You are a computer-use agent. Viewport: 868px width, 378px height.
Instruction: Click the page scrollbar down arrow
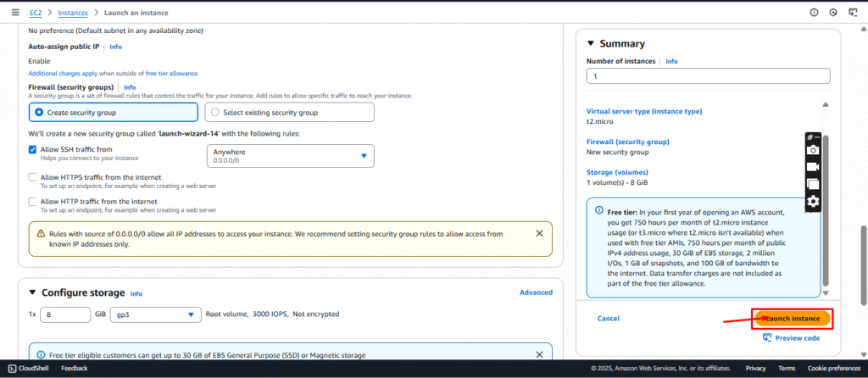point(864,354)
